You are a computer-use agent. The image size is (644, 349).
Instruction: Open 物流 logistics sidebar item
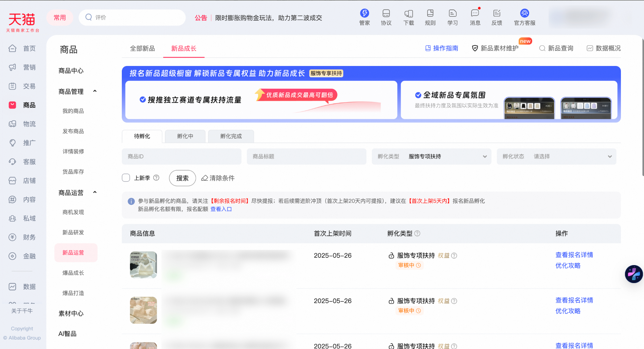pos(22,124)
